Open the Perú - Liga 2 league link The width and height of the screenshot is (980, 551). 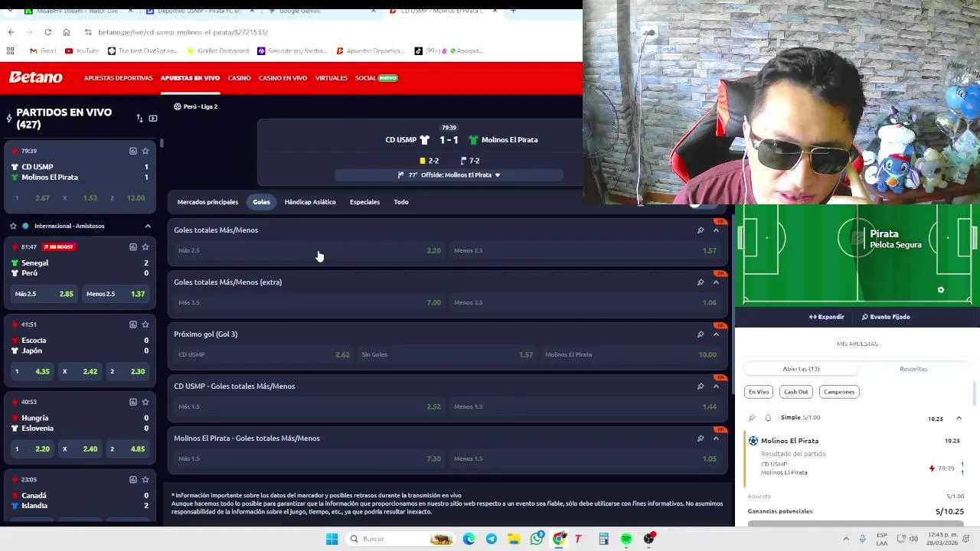[195, 106]
